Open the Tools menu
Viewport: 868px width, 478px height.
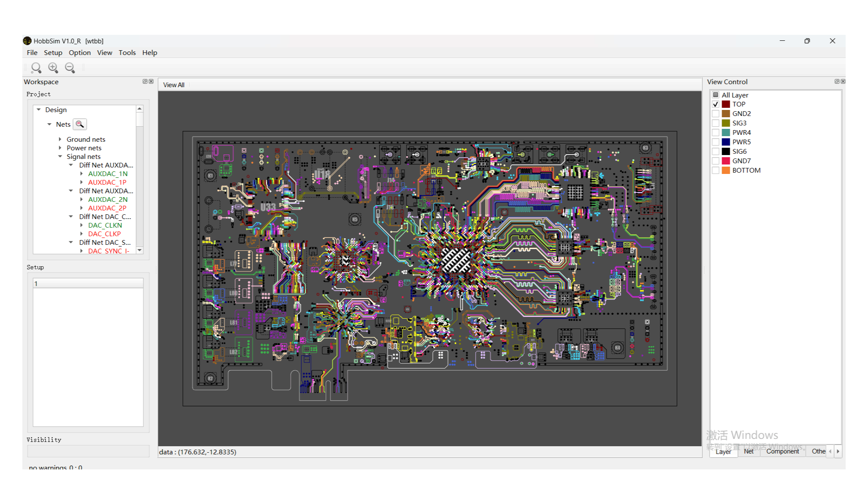(127, 52)
